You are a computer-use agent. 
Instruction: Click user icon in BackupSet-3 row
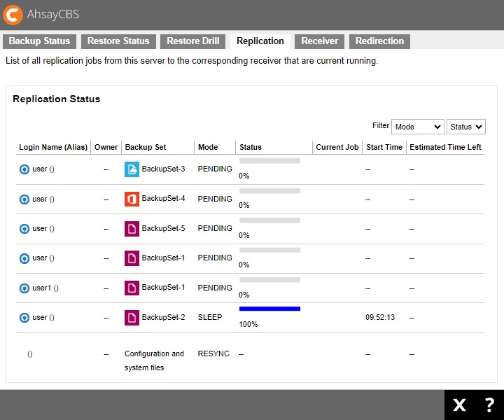(x=24, y=169)
